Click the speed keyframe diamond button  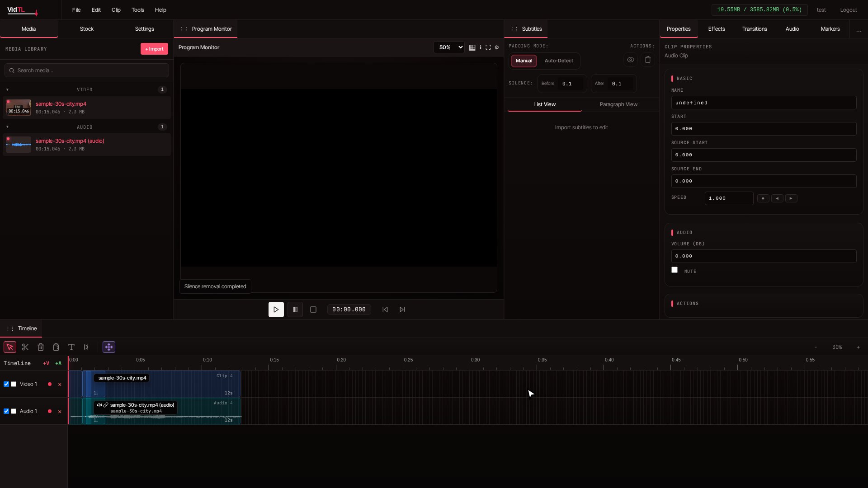pos(763,198)
